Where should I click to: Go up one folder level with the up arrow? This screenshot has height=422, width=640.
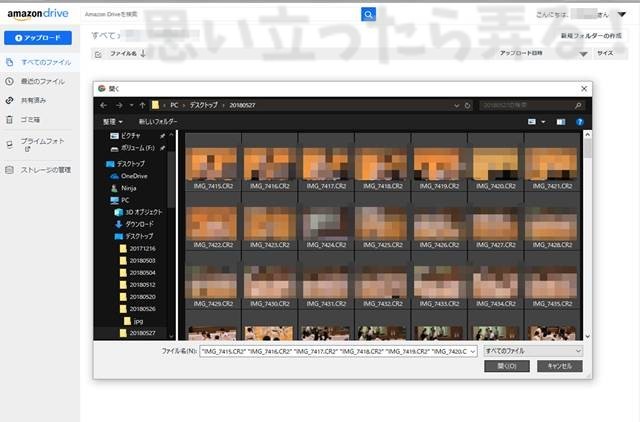[142, 105]
